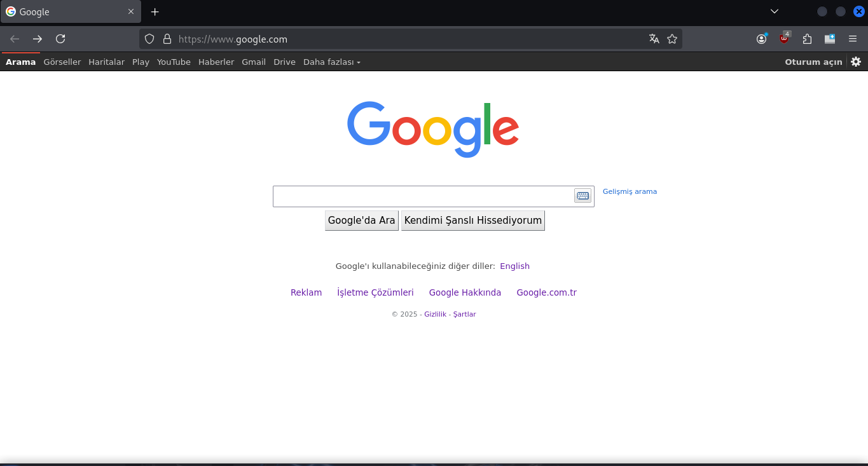This screenshot has height=466, width=868.
Task: Open the on-screen keyboard in the search box
Action: click(582, 196)
